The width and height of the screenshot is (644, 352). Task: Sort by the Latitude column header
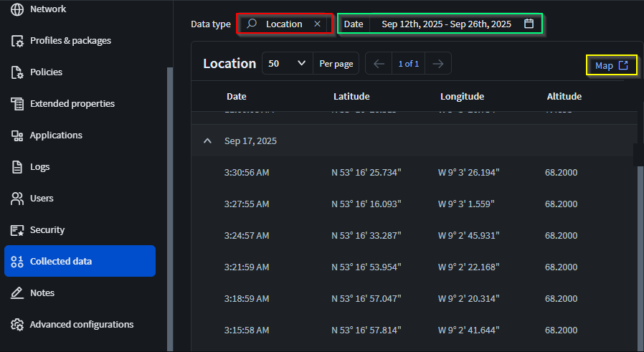(x=353, y=96)
